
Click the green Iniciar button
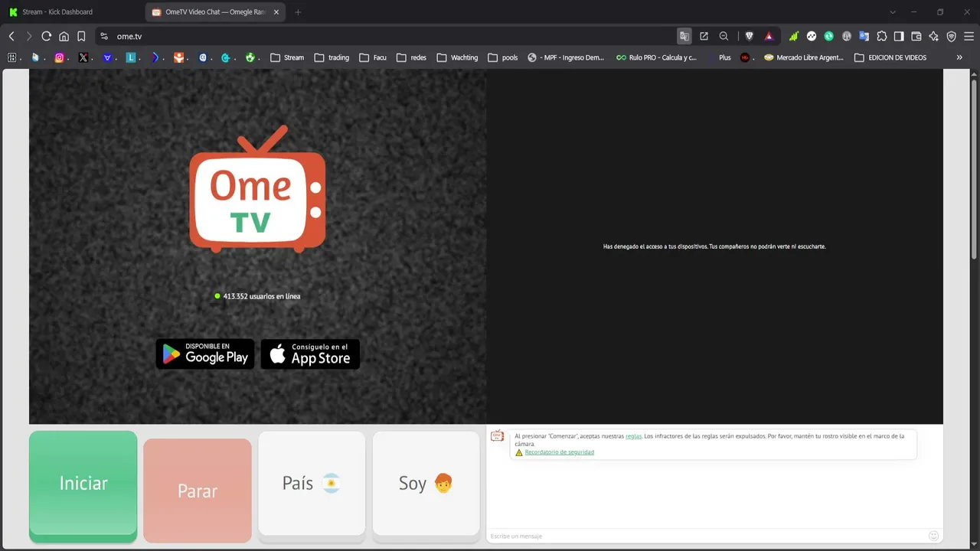(x=83, y=487)
